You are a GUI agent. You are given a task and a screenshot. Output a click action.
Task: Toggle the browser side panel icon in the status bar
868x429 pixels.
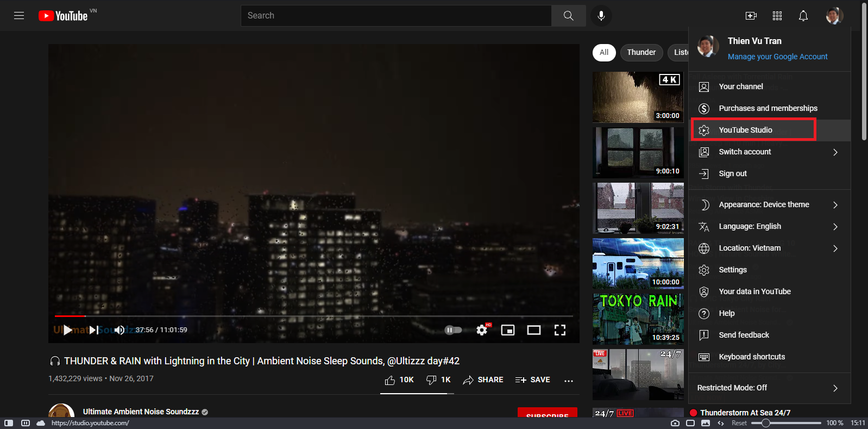tap(9, 423)
